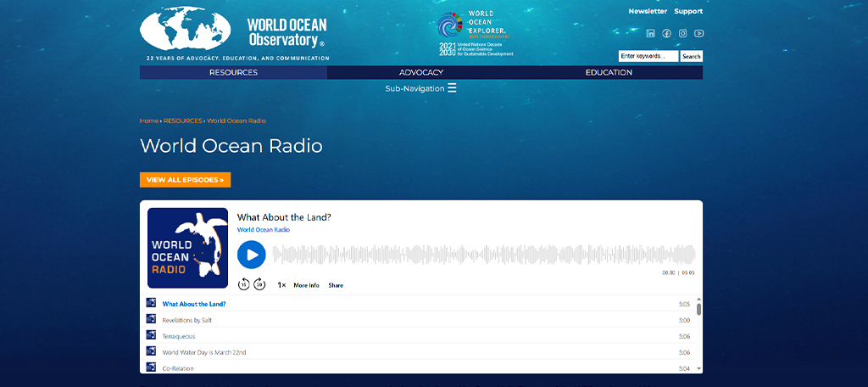
Task: Click the playlist scrollbar thumb
Action: pyautogui.click(x=698, y=309)
